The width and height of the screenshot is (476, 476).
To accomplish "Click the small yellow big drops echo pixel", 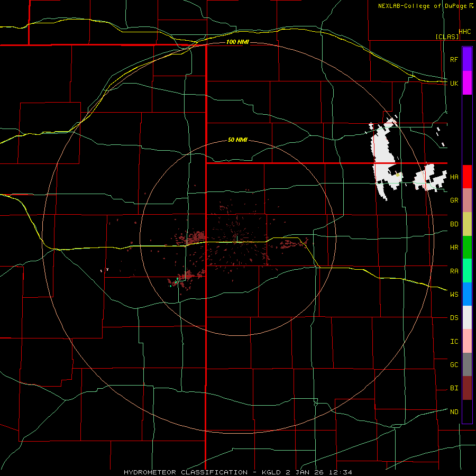I will pyautogui.click(x=398, y=175).
